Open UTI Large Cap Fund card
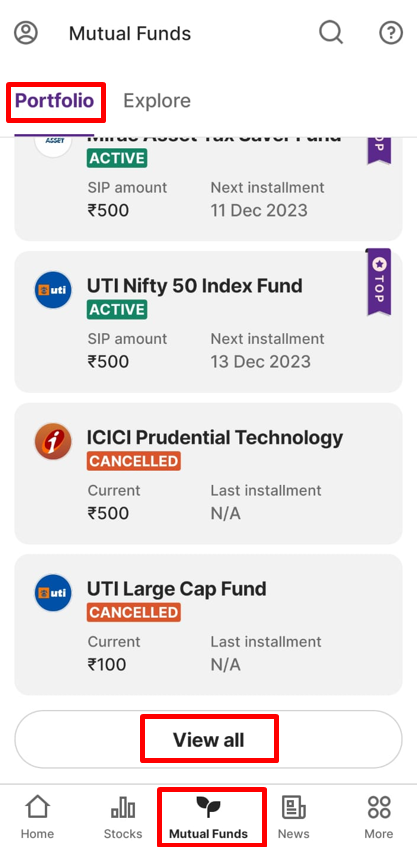417x847 pixels. [208, 624]
